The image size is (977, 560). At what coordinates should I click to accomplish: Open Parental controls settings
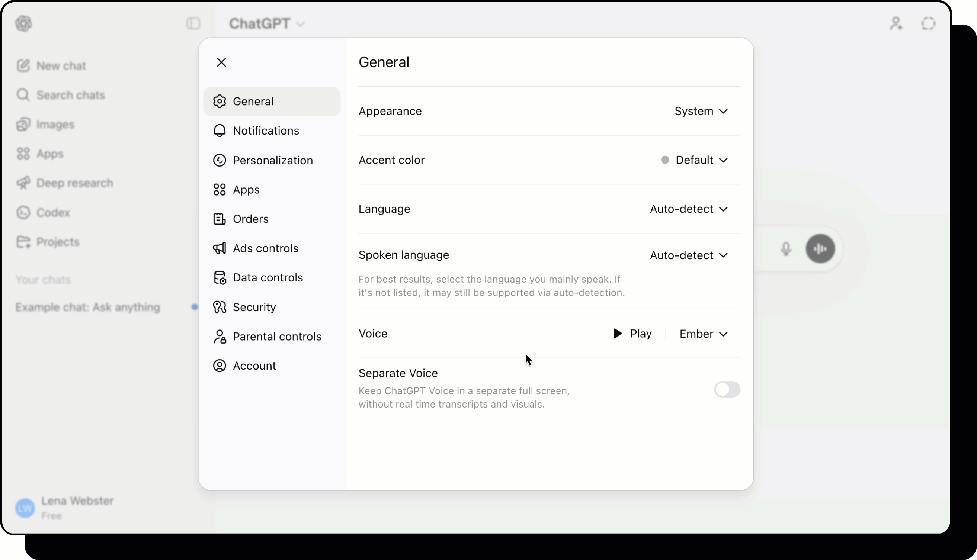(278, 337)
